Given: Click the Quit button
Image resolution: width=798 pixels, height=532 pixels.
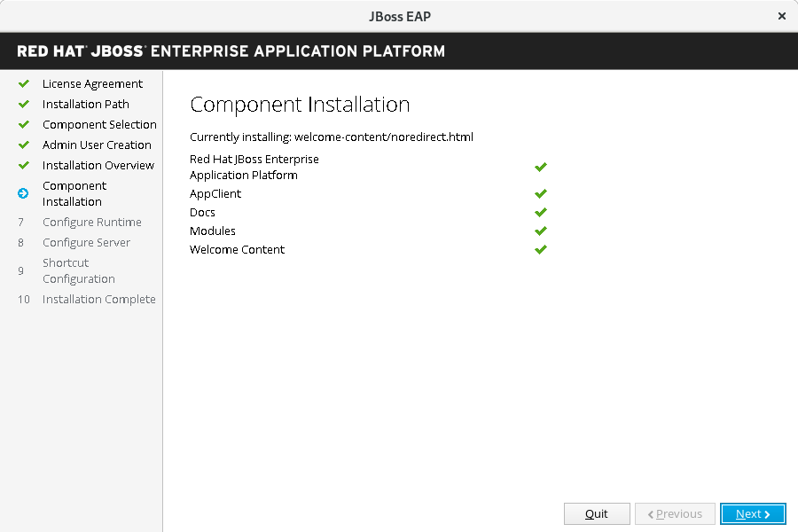Looking at the screenshot, I should (x=597, y=514).
